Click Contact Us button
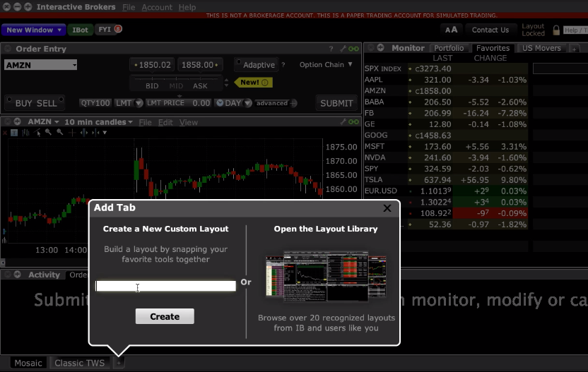The width and height of the screenshot is (588, 372). point(490,30)
